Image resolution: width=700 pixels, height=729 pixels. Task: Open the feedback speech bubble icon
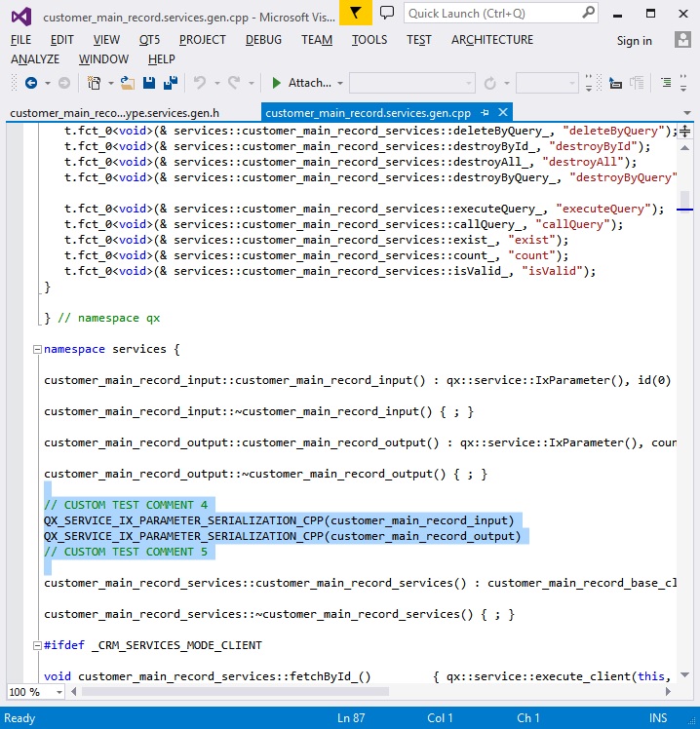(x=386, y=13)
